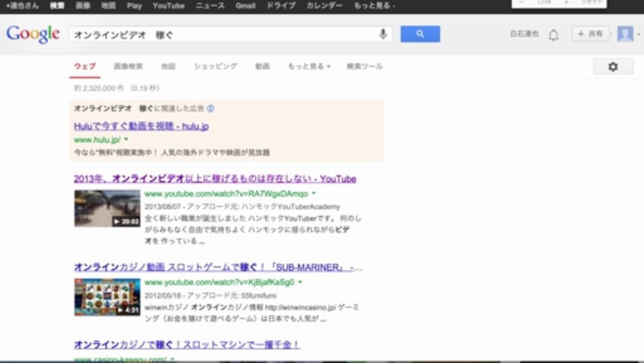Viewport: 644px width, 363px height.
Task: Open 画像 in the top black bar
Action: (x=83, y=6)
